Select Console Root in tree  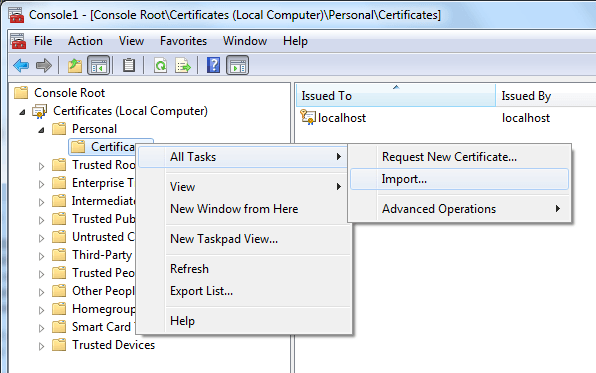coord(69,93)
